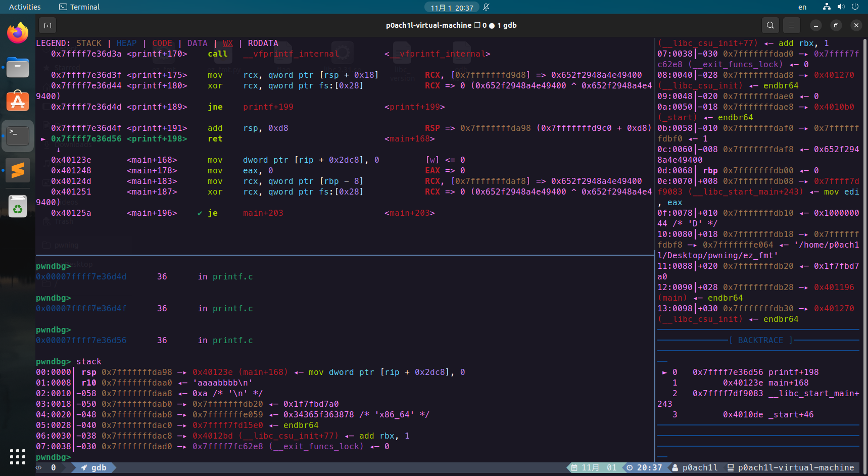This screenshot has width=868, height=476.
Task: Open the Terminal app menu
Action: click(x=79, y=7)
